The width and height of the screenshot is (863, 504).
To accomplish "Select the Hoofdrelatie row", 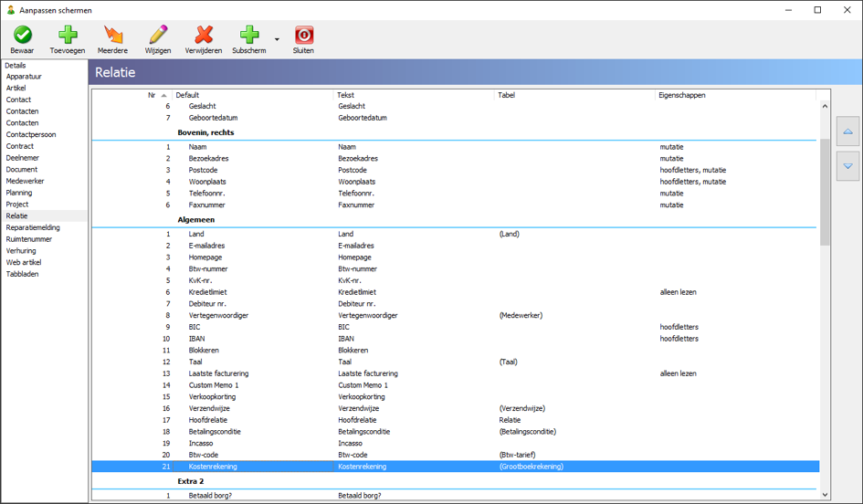I will pos(455,420).
